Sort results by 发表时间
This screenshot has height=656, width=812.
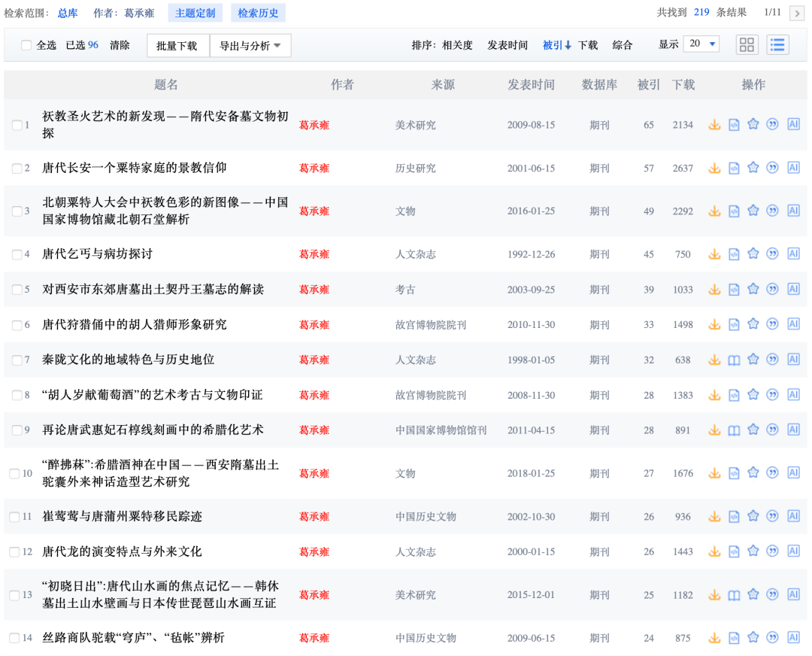tap(507, 45)
